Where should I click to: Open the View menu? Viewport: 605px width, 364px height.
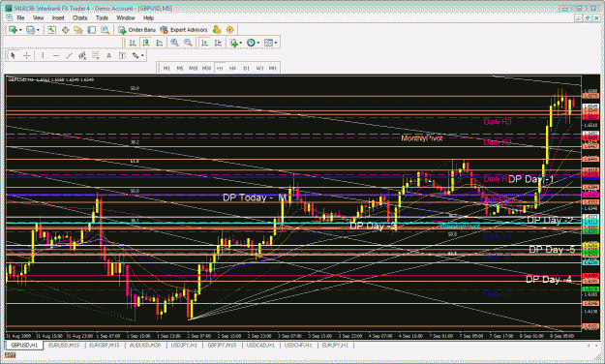[38, 17]
